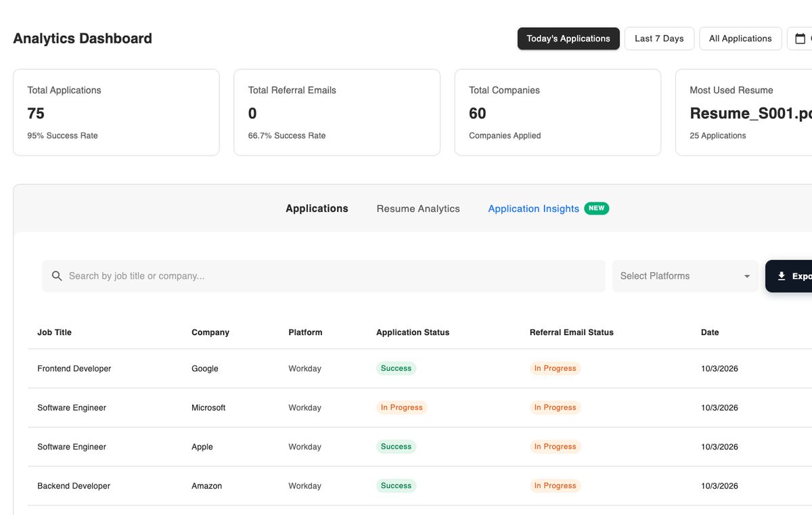Click the download icon on Export button
Viewport: 812px width, 515px height.
pos(782,276)
